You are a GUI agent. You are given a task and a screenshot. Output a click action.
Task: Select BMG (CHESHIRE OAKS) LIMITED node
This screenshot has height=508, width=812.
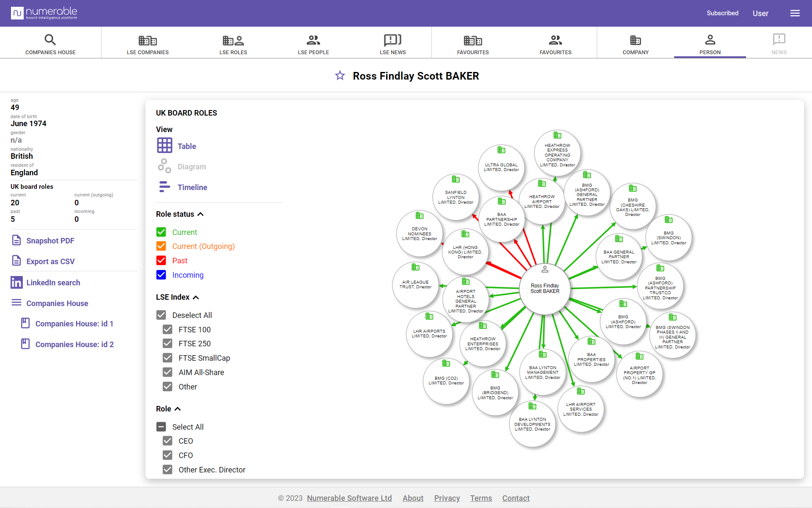pyautogui.click(x=633, y=207)
